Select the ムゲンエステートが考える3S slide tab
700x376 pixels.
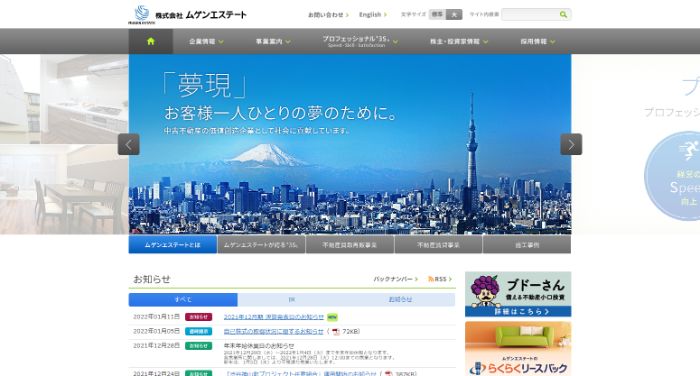pyautogui.click(x=261, y=245)
